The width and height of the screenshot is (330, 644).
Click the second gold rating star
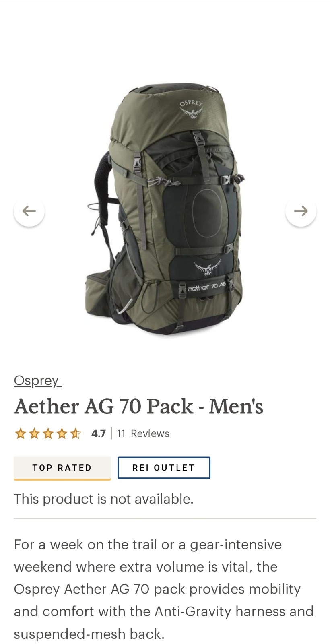tap(34, 433)
